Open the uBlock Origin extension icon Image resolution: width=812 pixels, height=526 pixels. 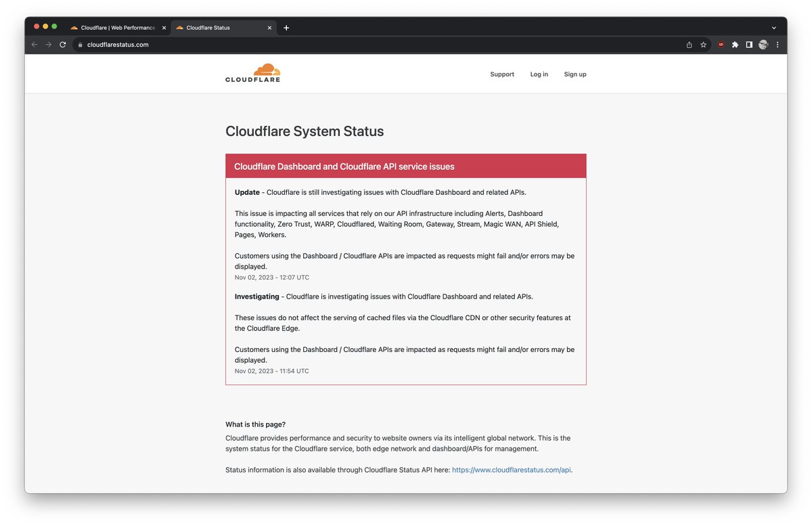(x=721, y=45)
